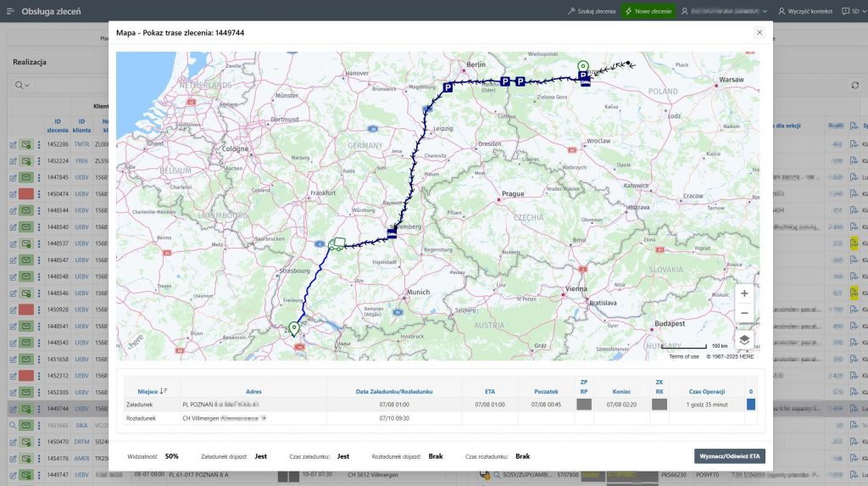Open hamburger menu beside Obsługa zleceń

pos(10,11)
